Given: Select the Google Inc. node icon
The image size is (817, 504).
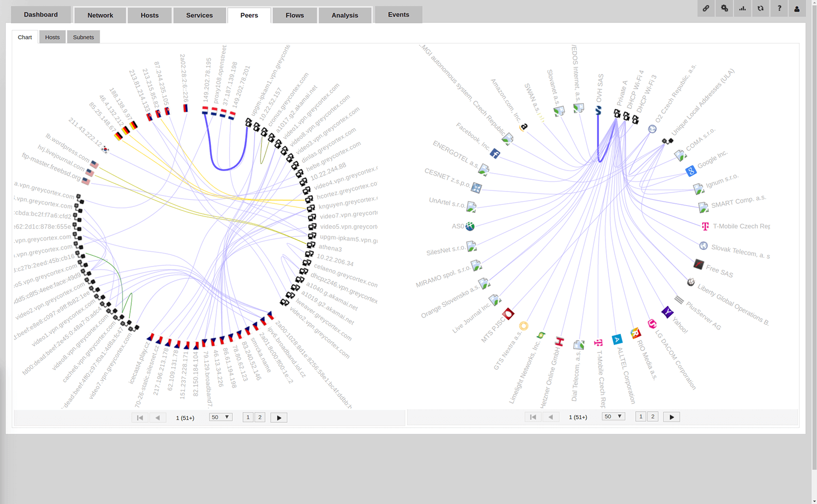Looking at the screenshot, I should pyautogui.click(x=691, y=171).
